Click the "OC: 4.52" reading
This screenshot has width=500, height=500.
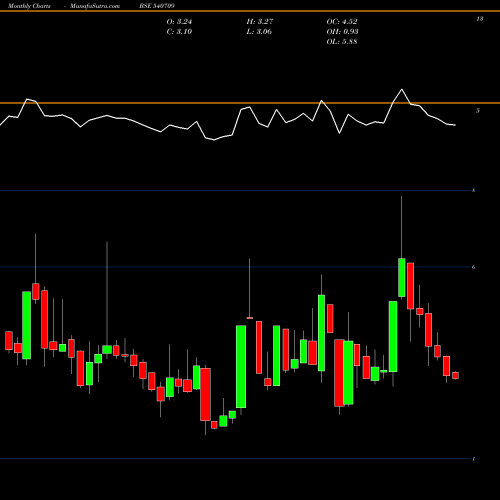(x=342, y=22)
